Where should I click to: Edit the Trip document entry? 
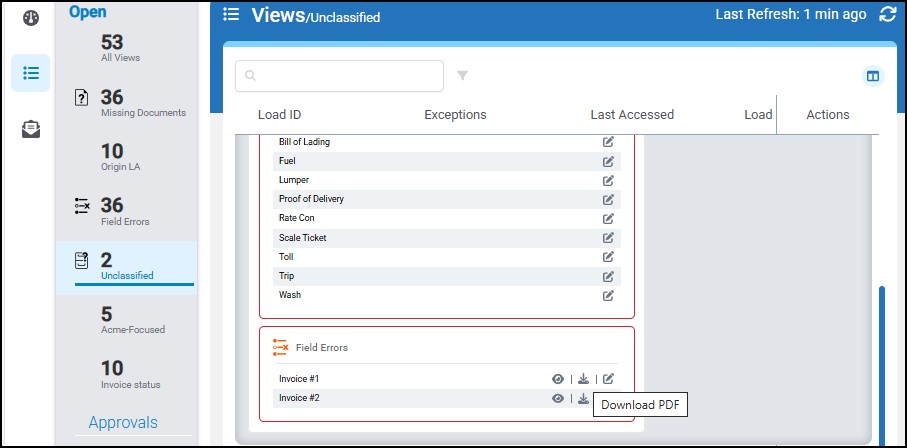click(x=608, y=276)
